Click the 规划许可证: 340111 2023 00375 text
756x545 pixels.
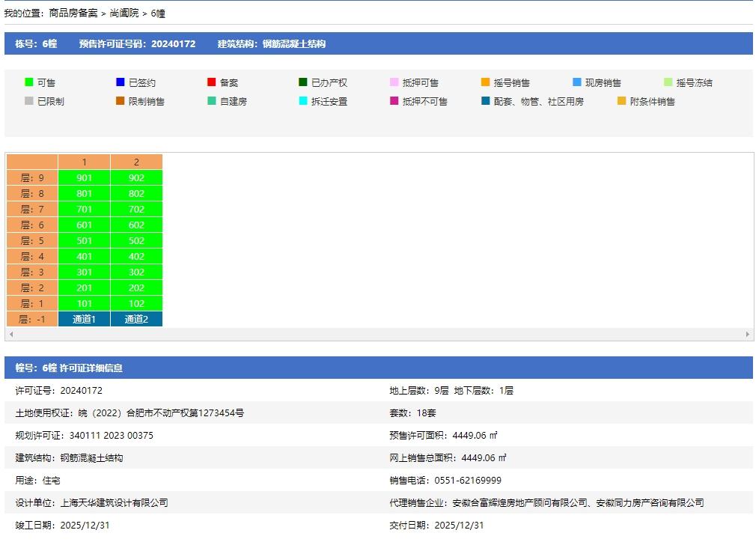coord(84,435)
